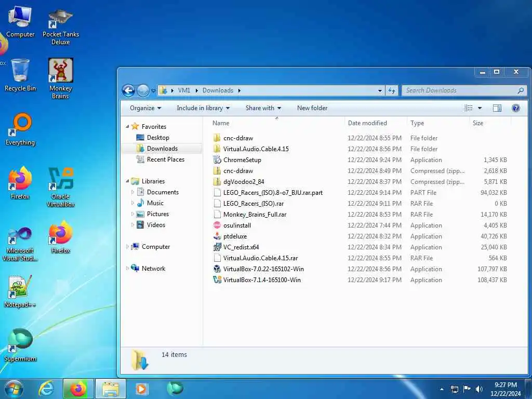This screenshot has width=532, height=399.
Task: Open the Organize menu
Action: tap(145, 108)
